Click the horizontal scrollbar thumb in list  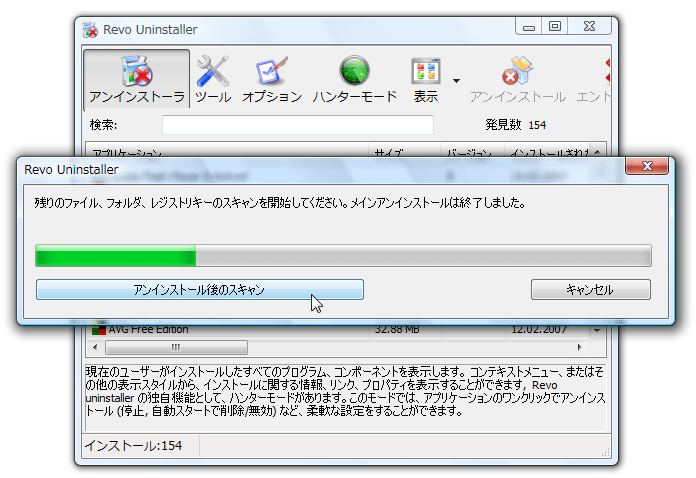tap(176, 347)
